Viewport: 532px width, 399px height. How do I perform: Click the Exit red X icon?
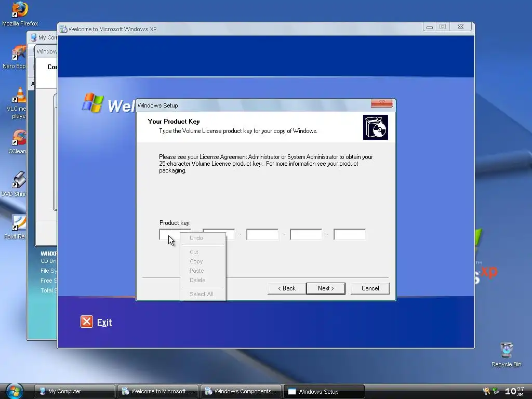pos(87,322)
